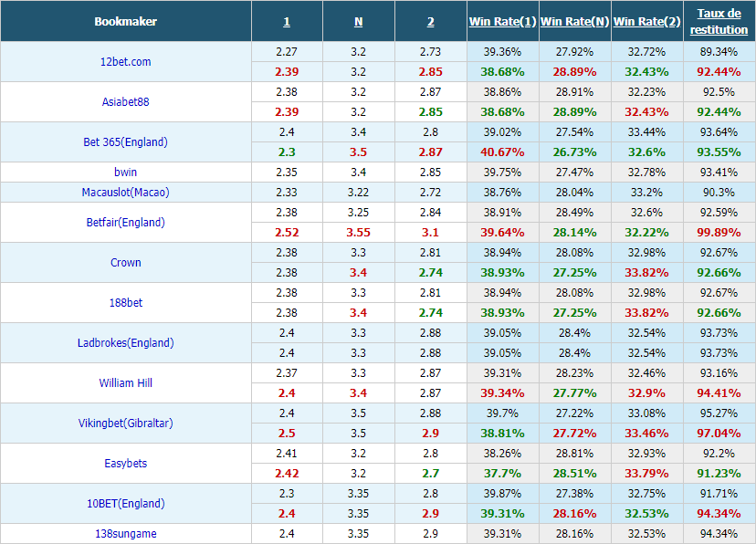The height and width of the screenshot is (544, 756).
Task: Select Asiabet88's 2.87 odds cell
Action: point(431,91)
